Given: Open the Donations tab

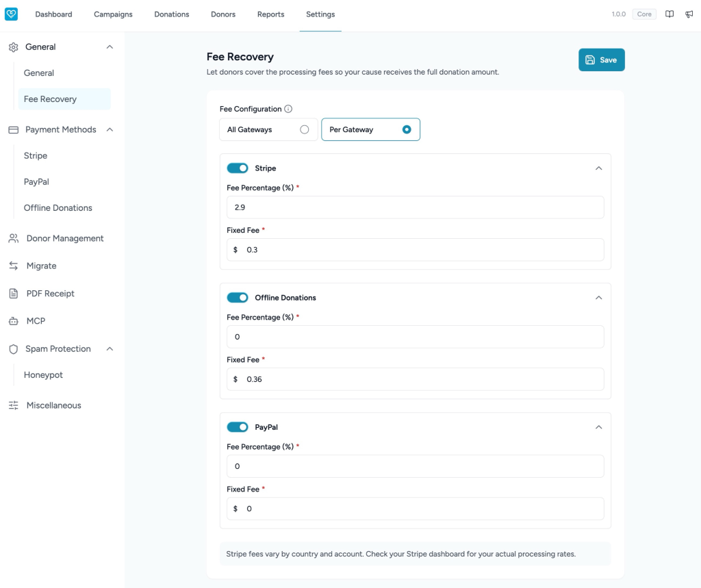Looking at the screenshot, I should point(172,14).
